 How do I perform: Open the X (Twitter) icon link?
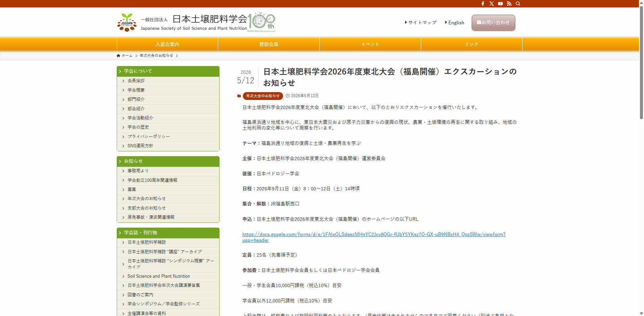pos(491,4)
